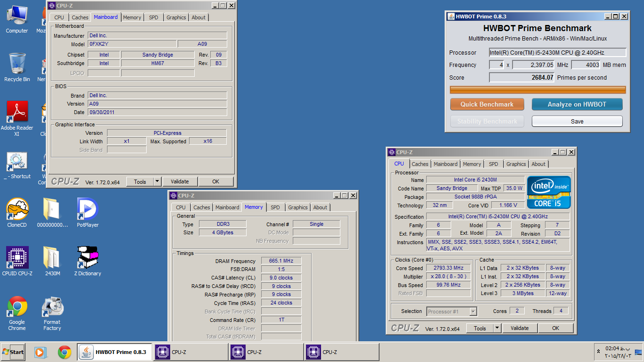Launch Format Factory desktop shortcut
644x362 pixels.
pyautogui.click(x=52, y=313)
